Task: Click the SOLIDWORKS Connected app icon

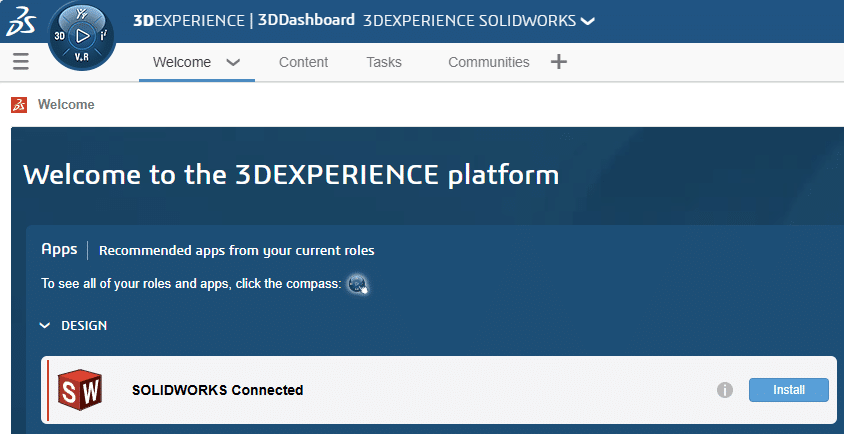Action: pyautogui.click(x=79, y=390)
